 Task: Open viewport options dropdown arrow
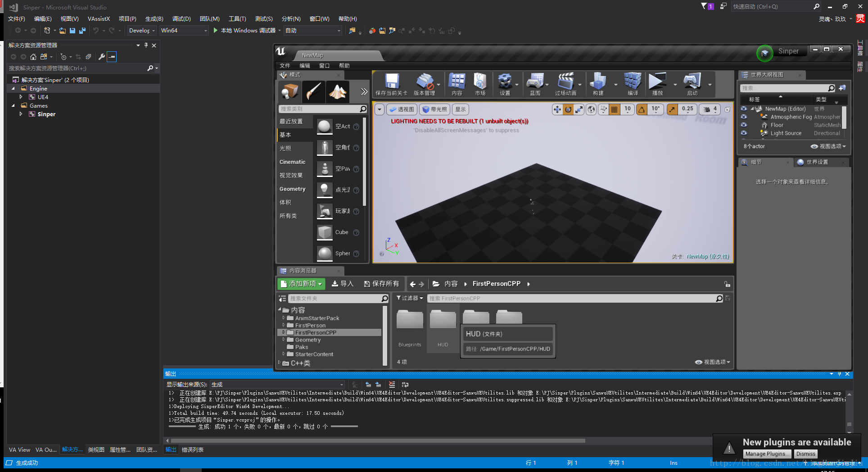click(x=379, y=109)
